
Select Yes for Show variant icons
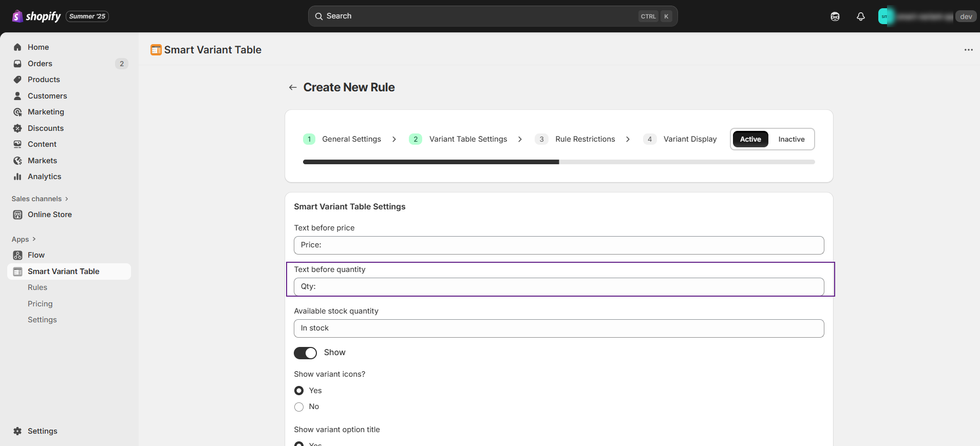(x=299, y=391)
